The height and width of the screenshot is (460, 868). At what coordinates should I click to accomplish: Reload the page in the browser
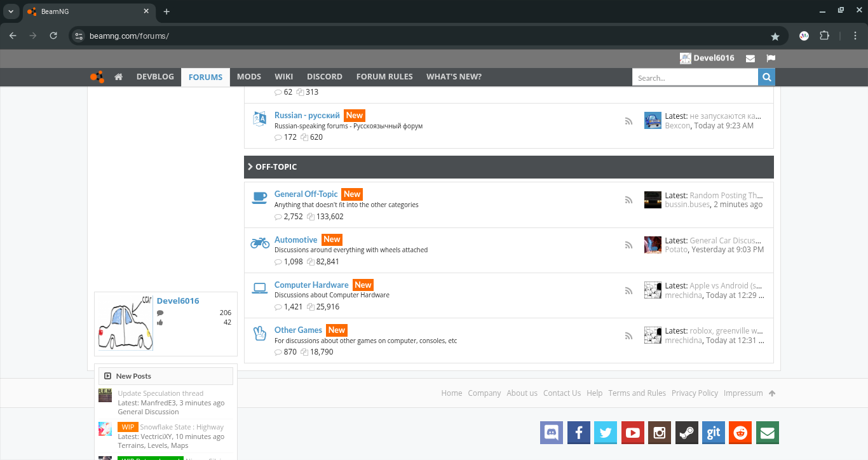[53, 36]
